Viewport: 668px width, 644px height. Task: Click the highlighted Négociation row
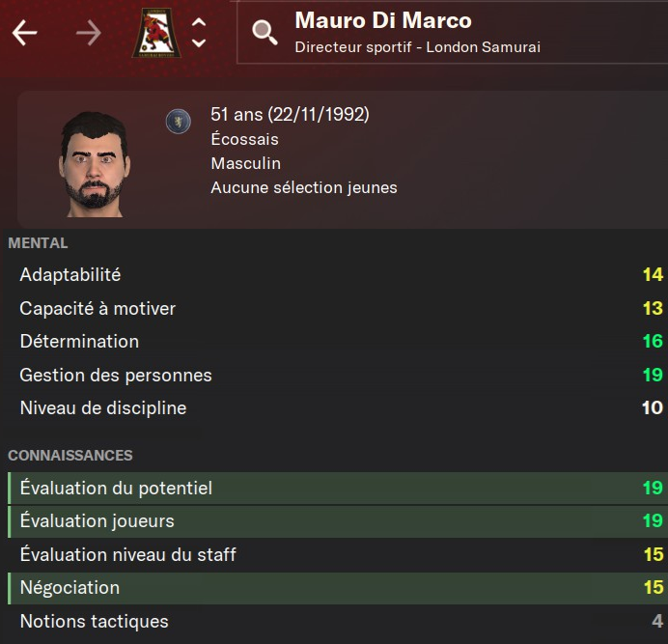[x=334, y=588]
